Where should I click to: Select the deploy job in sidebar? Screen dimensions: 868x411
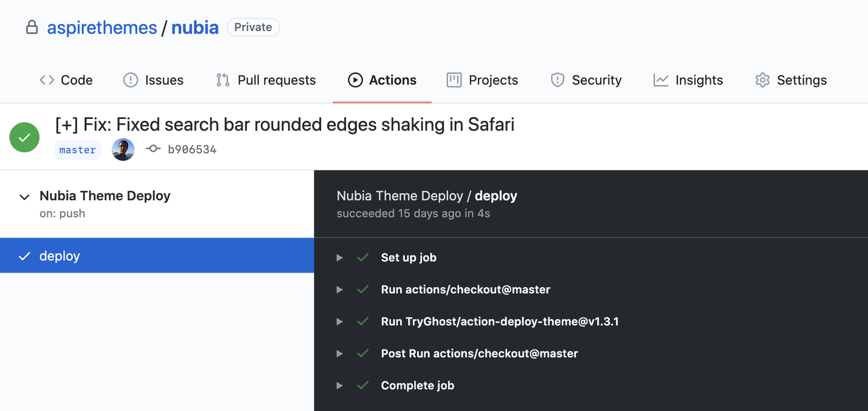tap(59, 256)
